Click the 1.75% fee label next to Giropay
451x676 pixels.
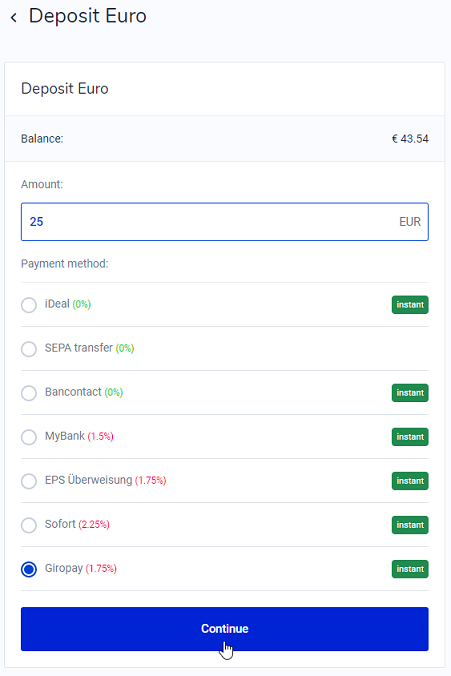pos(101,569)
